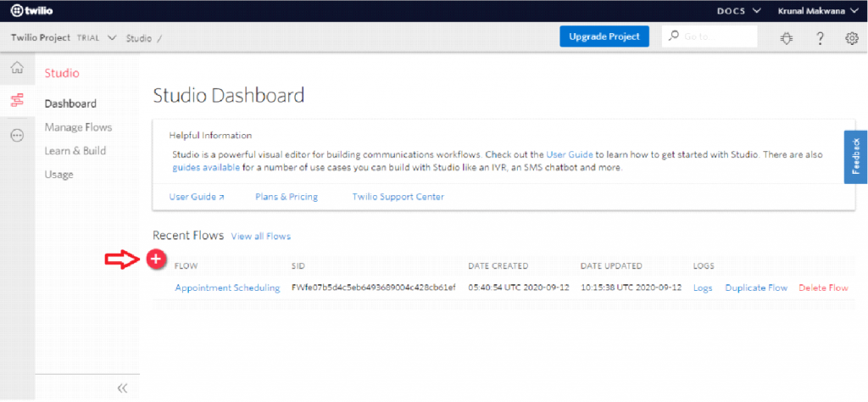Image resolution: width=868 pixels, height=402 pixels.
Task: Click the Helpful Information heading
Action: point(210,135)
